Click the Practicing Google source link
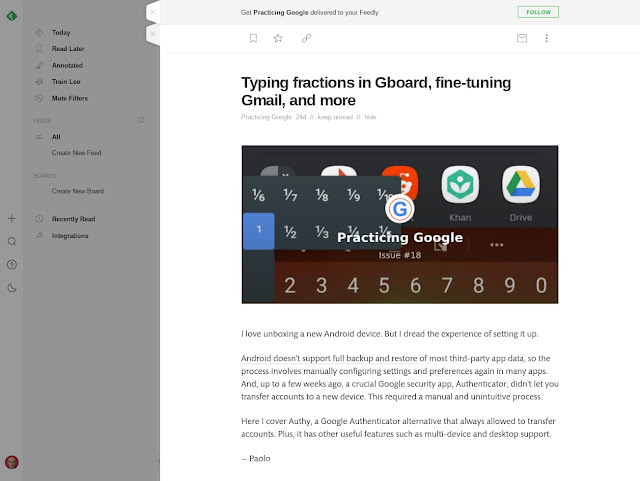 coord(266,117)
